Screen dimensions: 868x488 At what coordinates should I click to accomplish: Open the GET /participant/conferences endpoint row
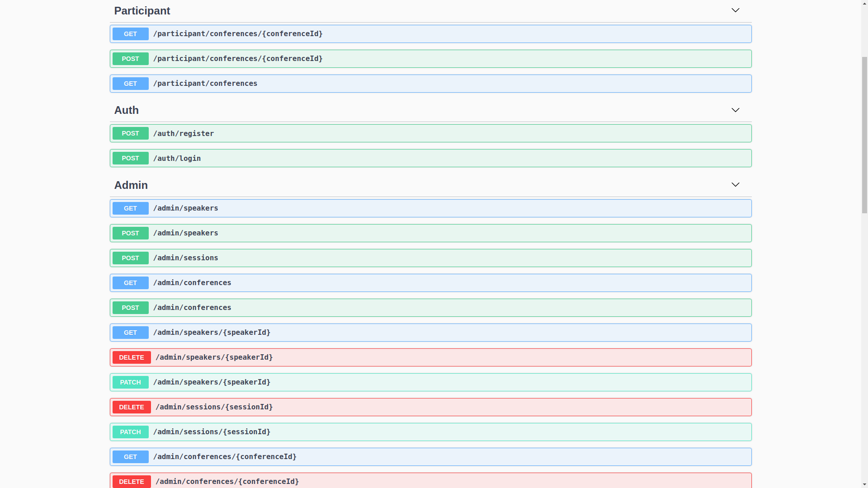click(205, 84)
